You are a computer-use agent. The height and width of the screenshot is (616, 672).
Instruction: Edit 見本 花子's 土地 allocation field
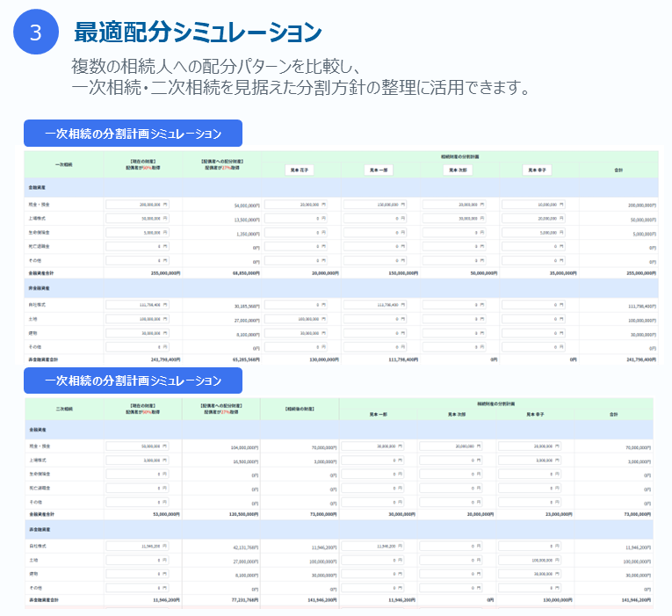[x=296, y=319]
